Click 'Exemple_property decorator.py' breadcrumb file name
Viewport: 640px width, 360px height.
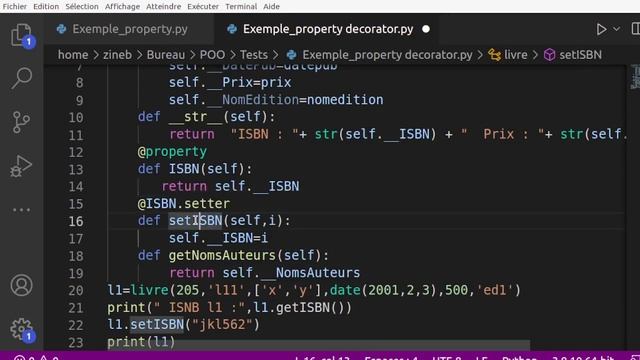coord(387,55)
